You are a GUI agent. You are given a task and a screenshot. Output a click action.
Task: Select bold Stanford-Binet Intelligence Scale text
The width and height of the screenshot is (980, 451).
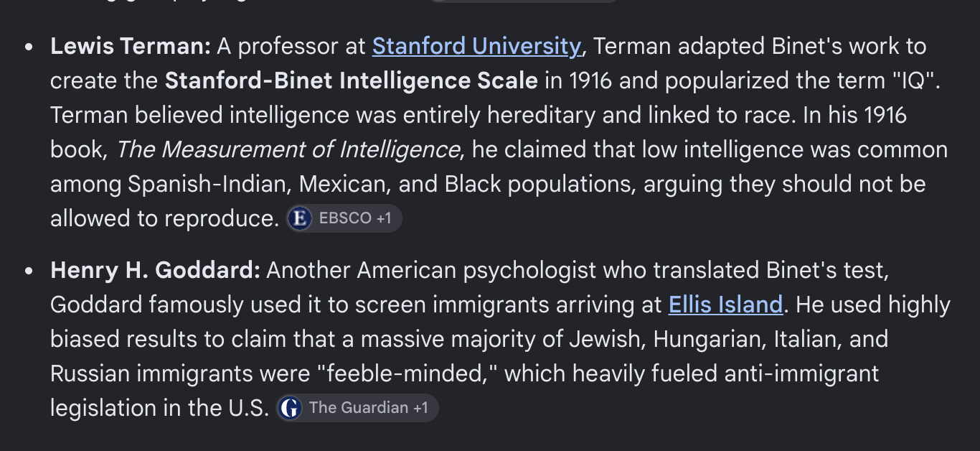(352, 81)
